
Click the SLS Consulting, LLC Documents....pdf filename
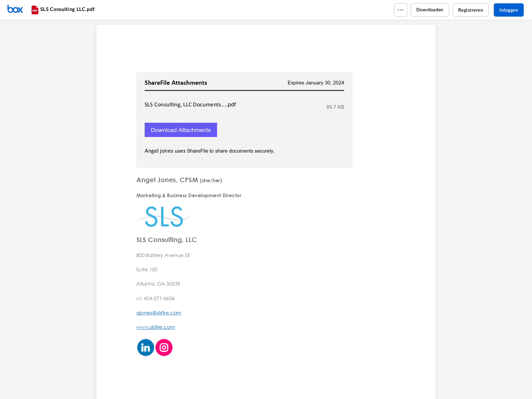(x=190, y=104)
